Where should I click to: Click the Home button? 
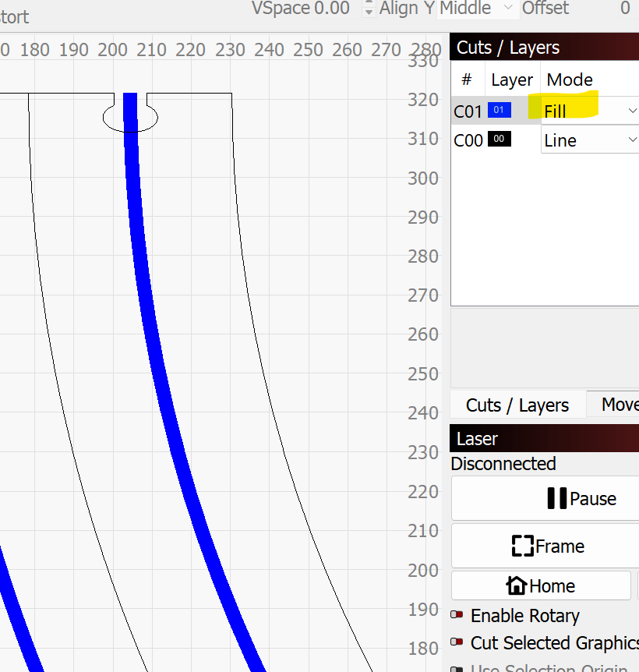541,585
